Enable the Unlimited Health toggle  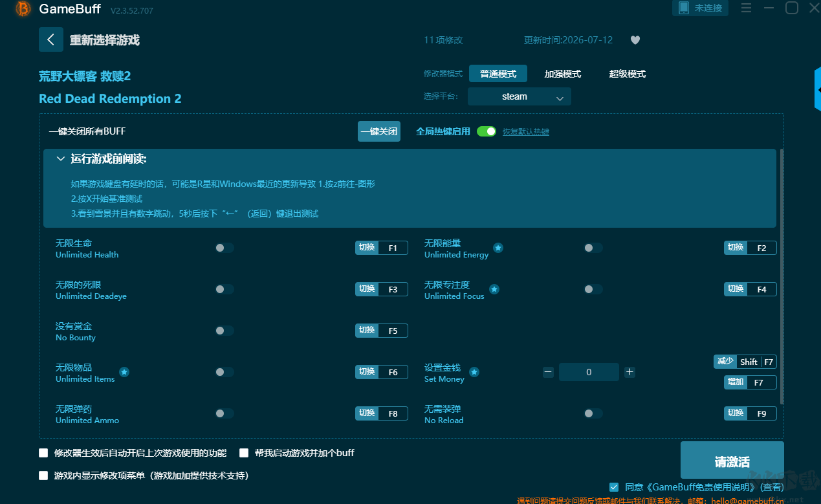coord(224,248)
